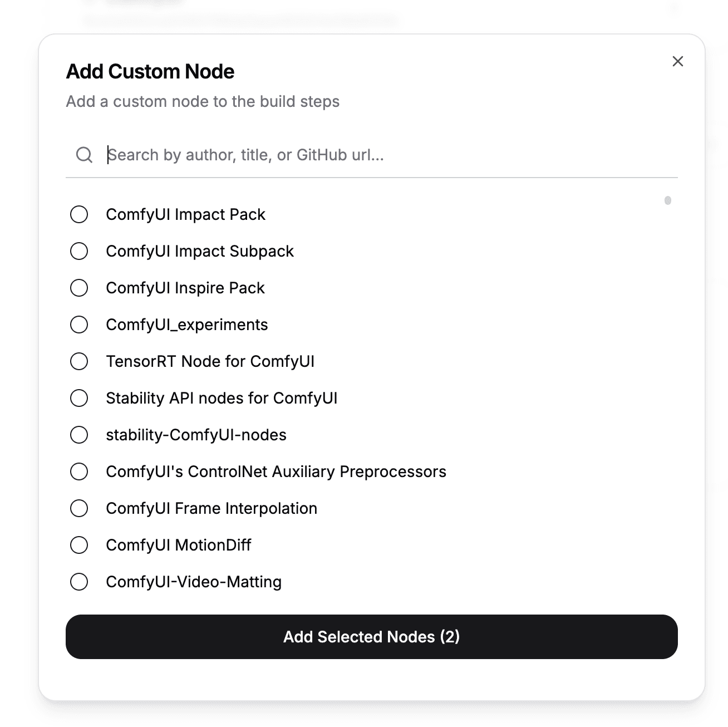Select ComfyUI Impact Subpack node

click(79, 251)
